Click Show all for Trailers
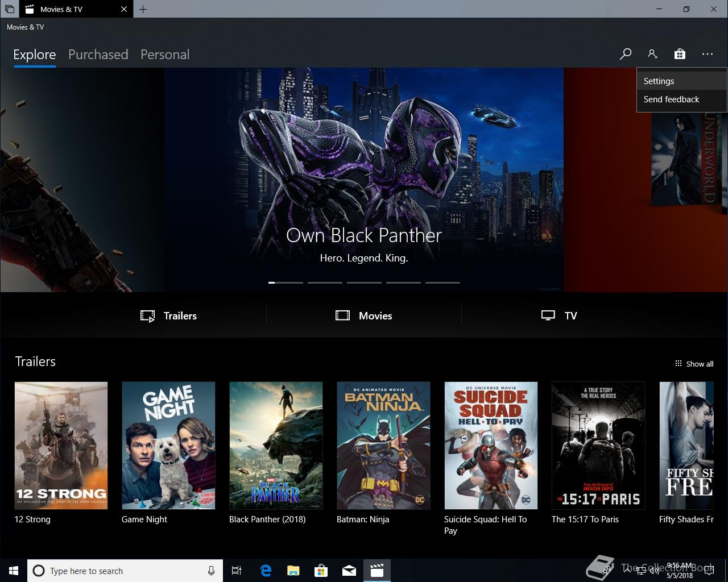The width and height of the screenshot is (728, 582). [x=694, y=364]
